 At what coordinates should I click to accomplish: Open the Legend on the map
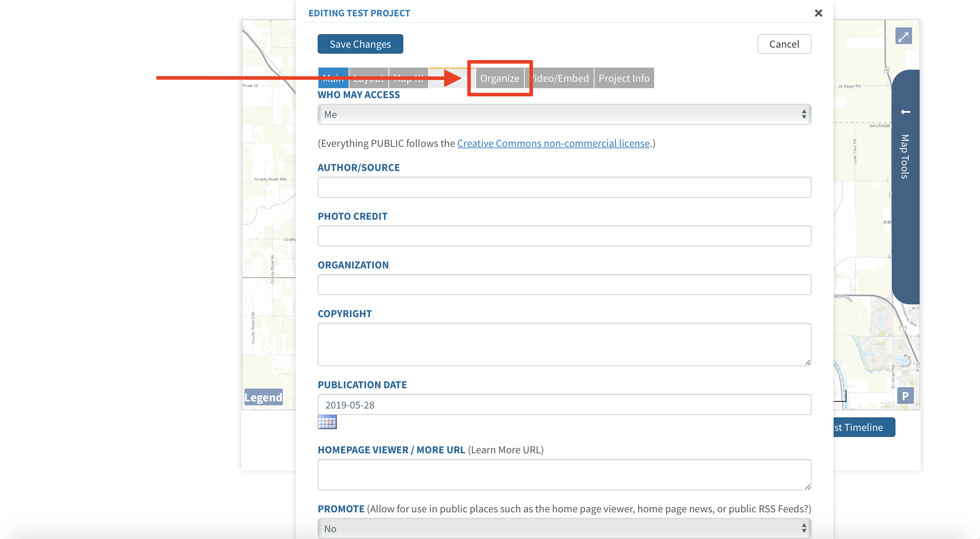(x=263, y=397)
